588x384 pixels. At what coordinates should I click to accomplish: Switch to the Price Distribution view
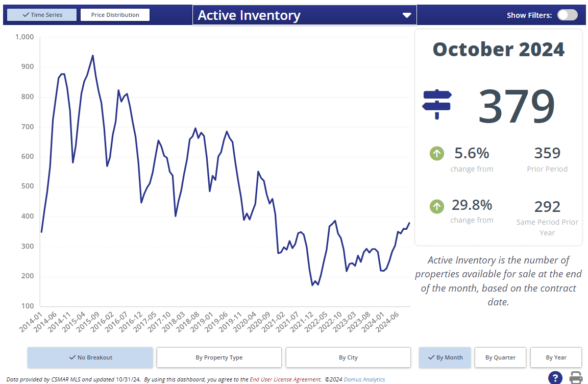pyautogui.click(x=115, y=15)
